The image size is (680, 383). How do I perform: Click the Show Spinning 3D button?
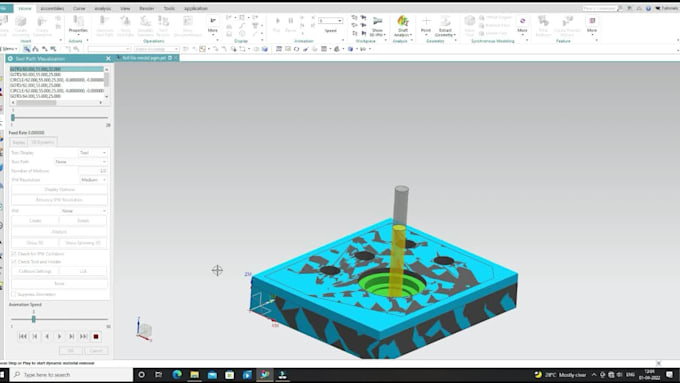point(83,243)
